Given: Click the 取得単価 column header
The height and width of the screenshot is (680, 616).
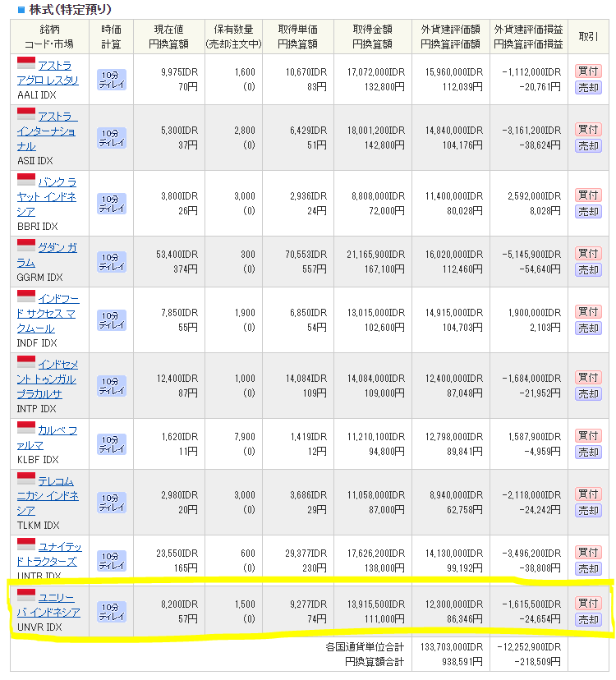Looking at the screenshot, I should (x=297, y=36).
